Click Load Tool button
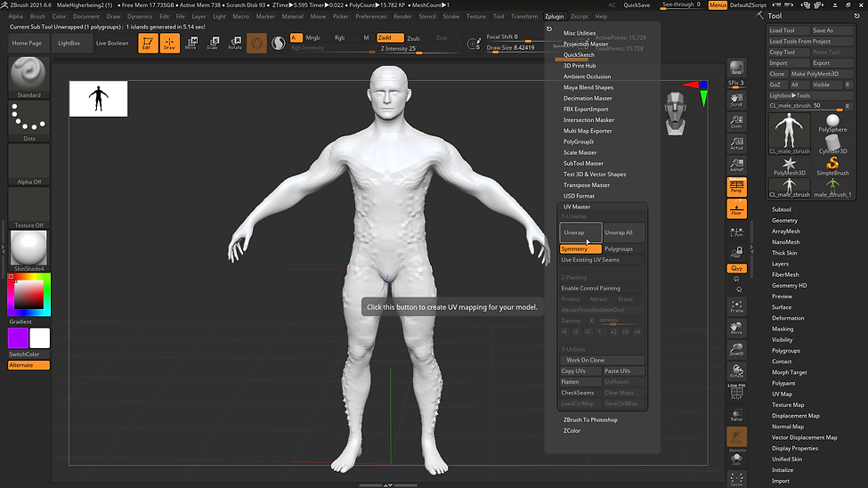 click(x=788, y=30)
